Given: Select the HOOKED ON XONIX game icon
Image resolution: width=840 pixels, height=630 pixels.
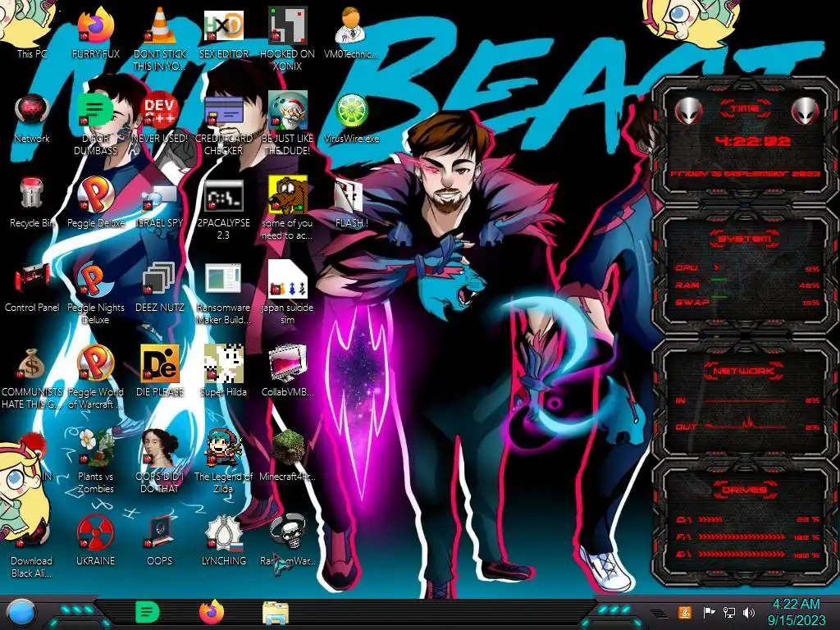Looking at the screenshot, I should click(287, 38).
